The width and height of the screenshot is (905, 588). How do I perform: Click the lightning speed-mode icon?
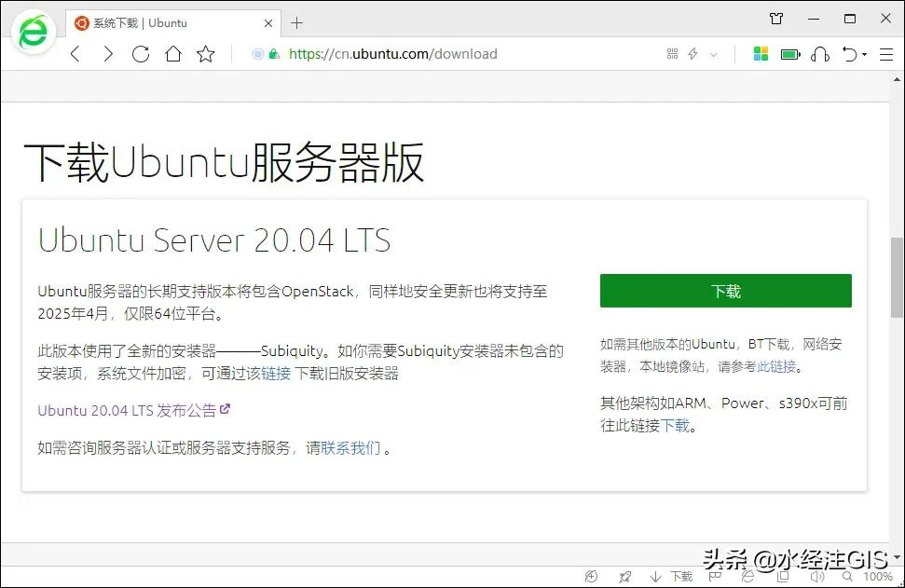[692, 54]
